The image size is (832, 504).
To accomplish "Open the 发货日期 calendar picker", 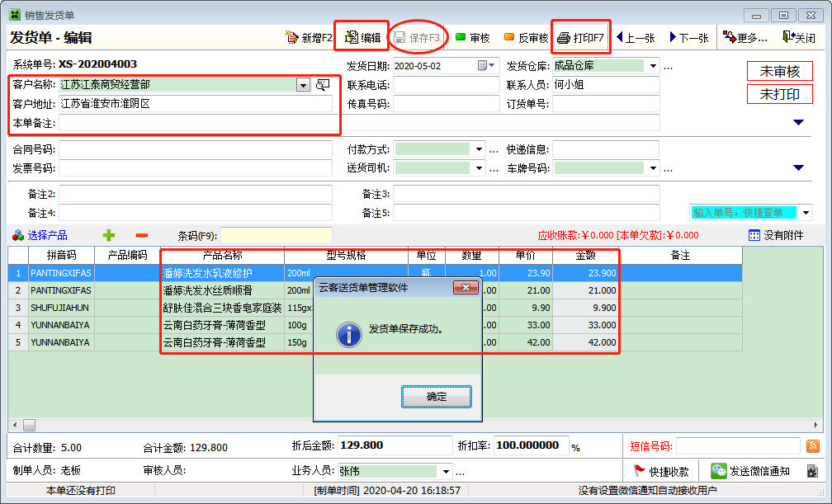I will tap(487, 66).
